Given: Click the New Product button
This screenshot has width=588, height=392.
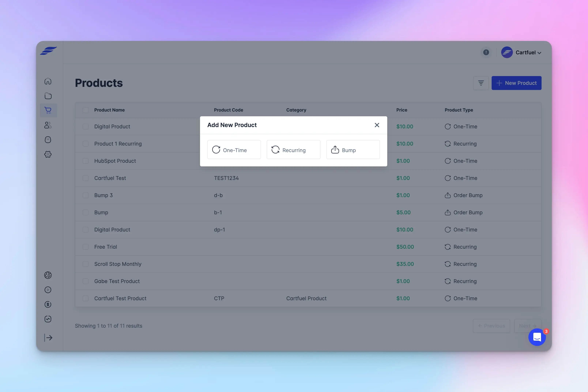Looking at the screenshot, I should pyautogui.click(x=517, y=83).
